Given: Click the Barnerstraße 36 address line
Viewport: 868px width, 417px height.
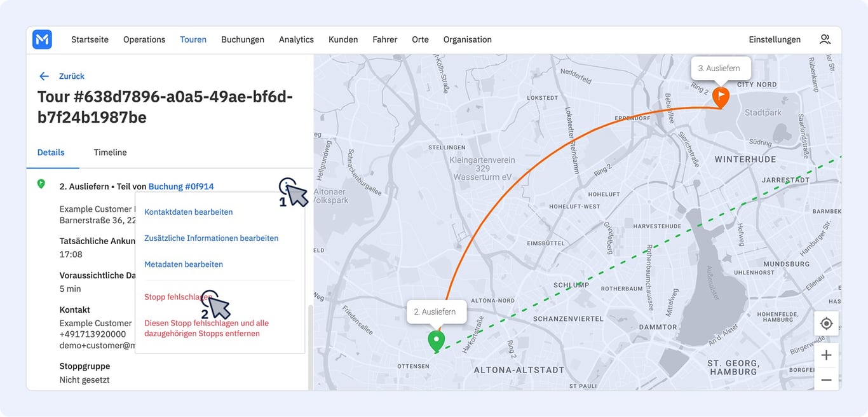Looking at the screenshot, I should (97, 220).
